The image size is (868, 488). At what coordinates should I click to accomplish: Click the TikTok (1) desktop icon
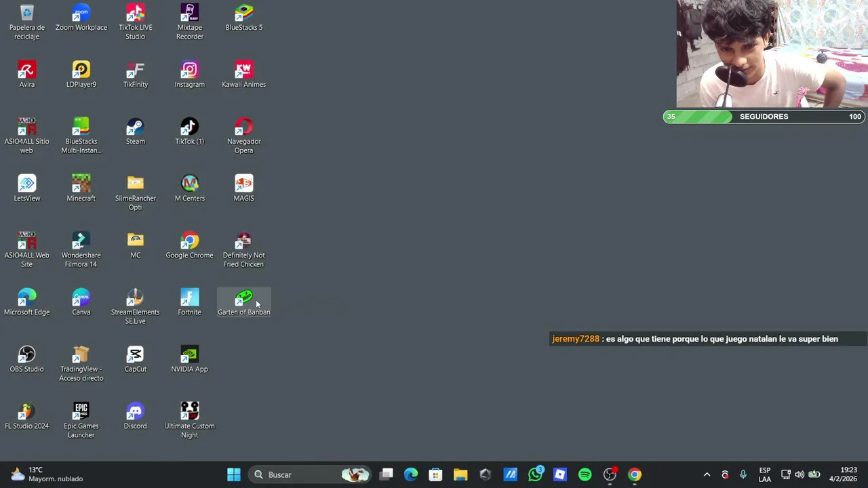[190, 131]
